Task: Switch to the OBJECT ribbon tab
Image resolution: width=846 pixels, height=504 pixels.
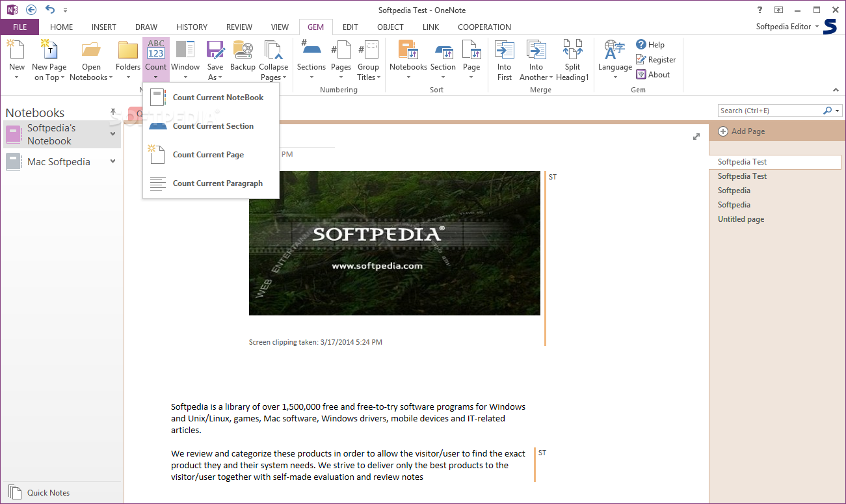Action: [x=390, y=27]
